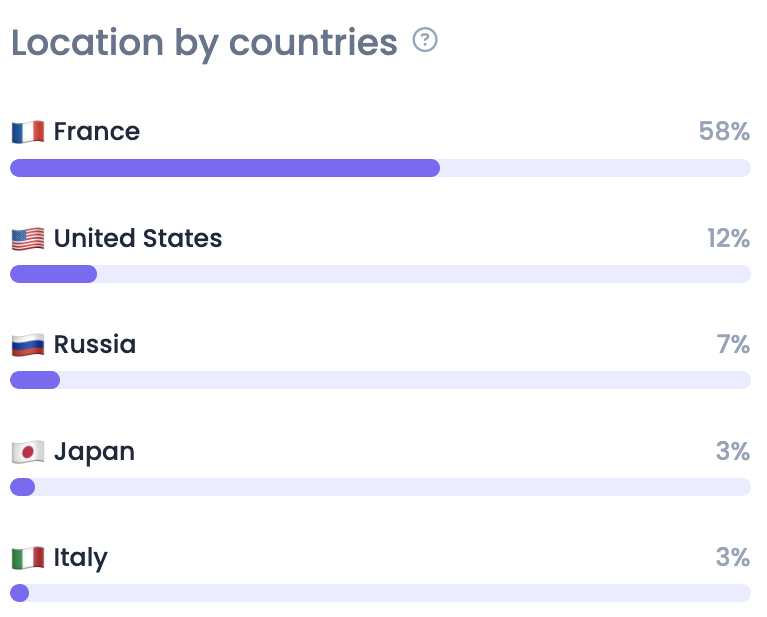Click the Italy progress bar

(x=380, y=593)
